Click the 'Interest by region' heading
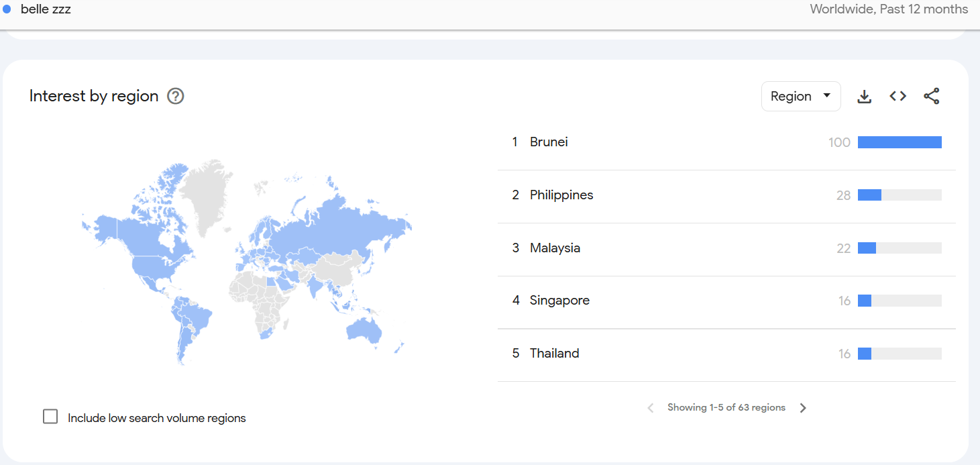Image resolution: width=980 pixels, height=465 pixels. pyautogui.click(x=94, y=96)
